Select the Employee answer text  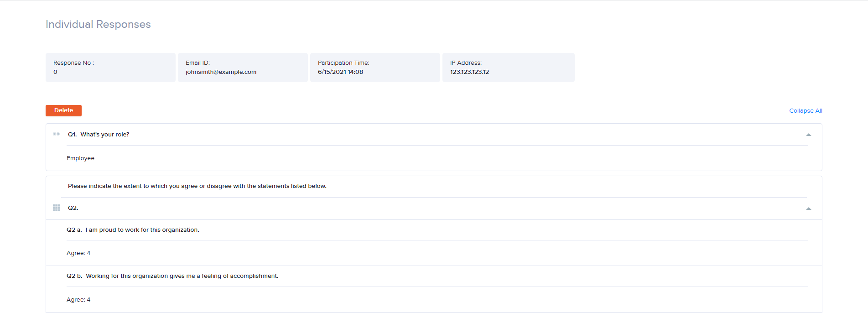click(x=80, y=158)
